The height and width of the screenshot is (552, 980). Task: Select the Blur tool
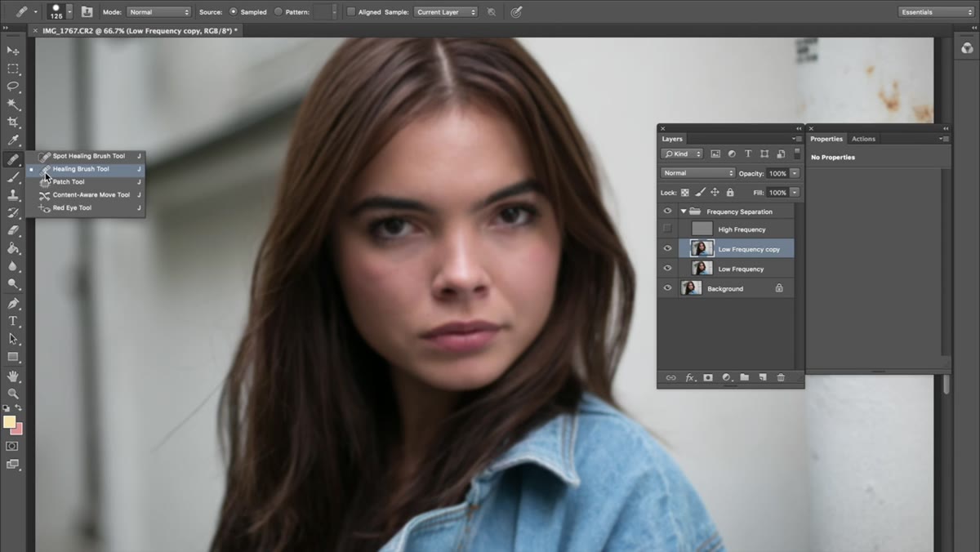click(13, 266)
